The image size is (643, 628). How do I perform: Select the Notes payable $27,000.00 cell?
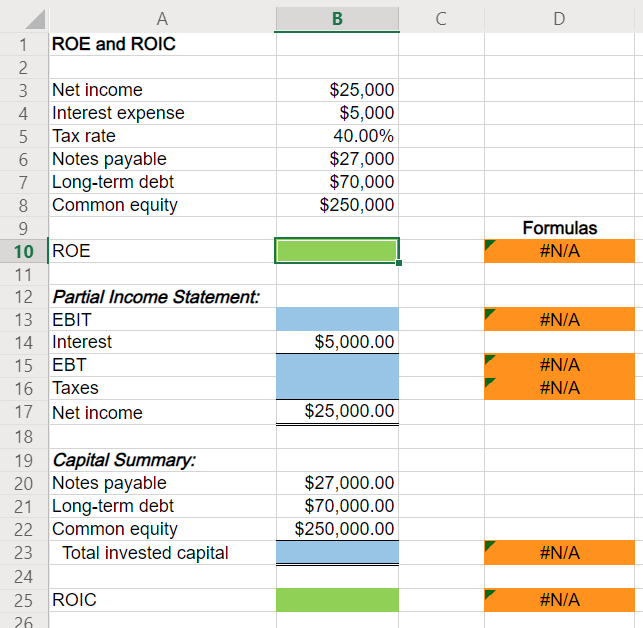pos(337,483)
